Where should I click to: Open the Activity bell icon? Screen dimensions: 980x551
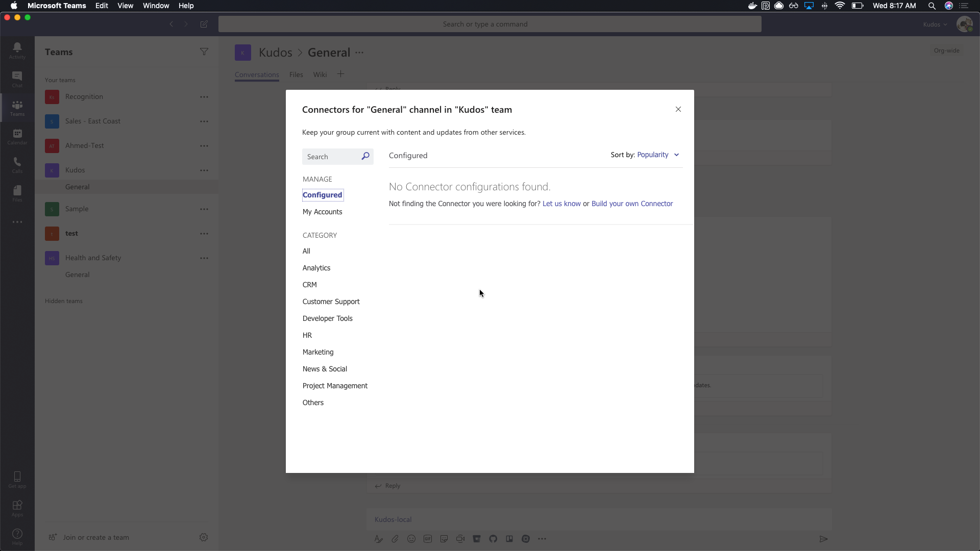[x=17, y=50]
